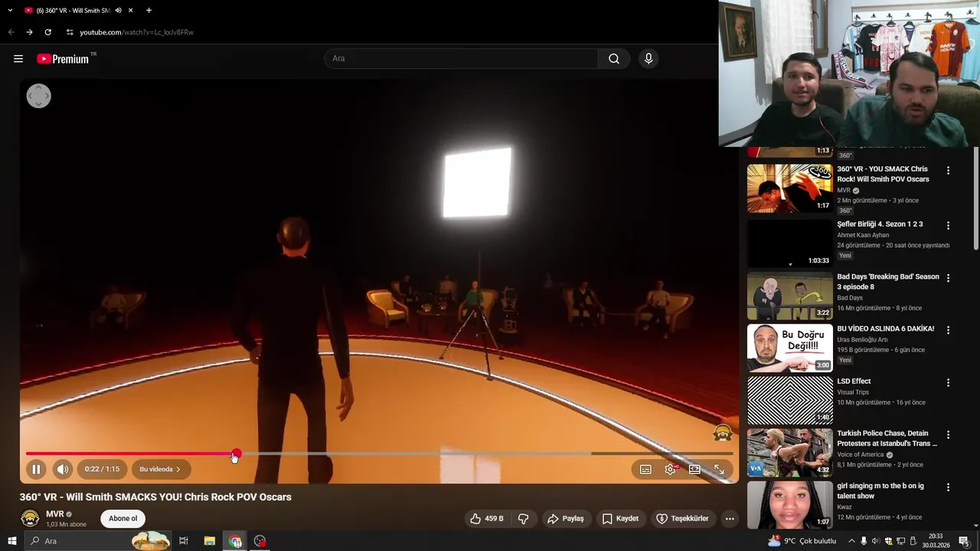Click the browser forward arrow
The height and width of the screenshot is (551, 980).
point(29,32)
